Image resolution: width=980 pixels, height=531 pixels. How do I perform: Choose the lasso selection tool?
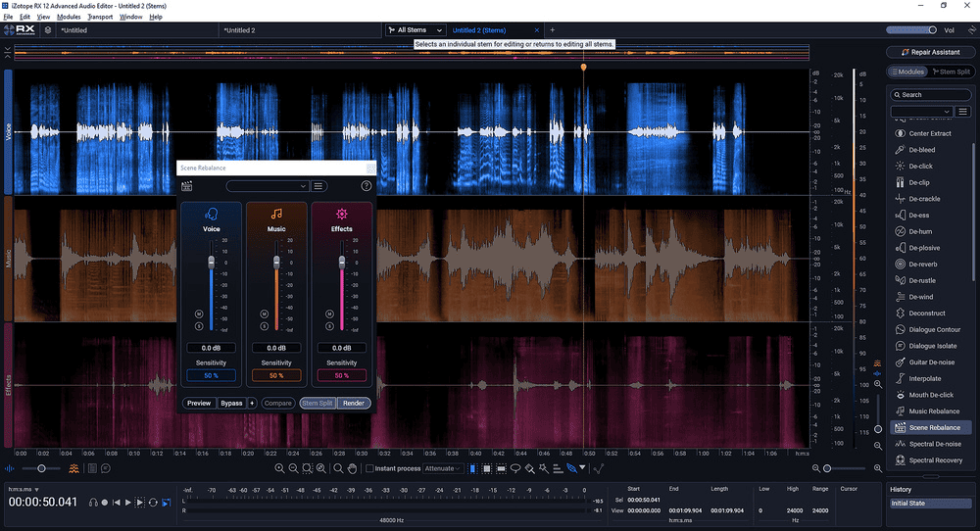[515, 468]
